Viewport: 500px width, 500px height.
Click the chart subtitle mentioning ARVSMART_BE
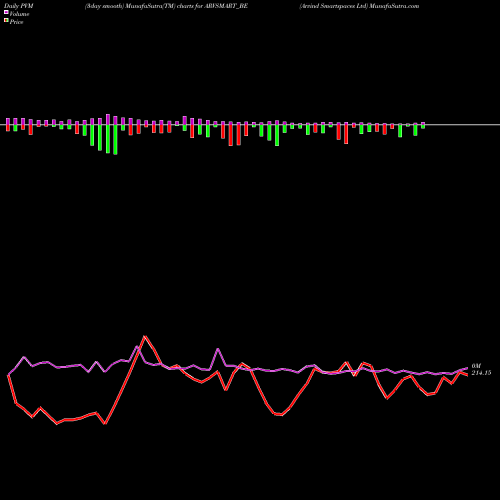tap(166, 6)
